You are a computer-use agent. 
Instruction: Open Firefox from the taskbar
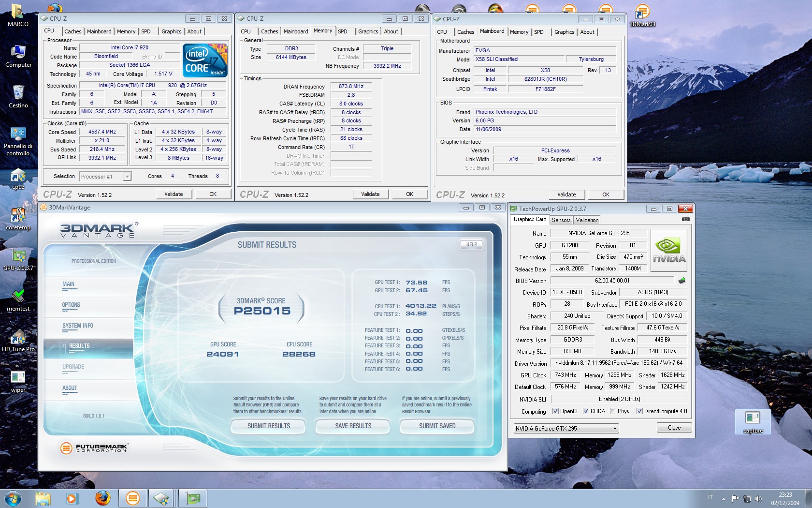102,498
